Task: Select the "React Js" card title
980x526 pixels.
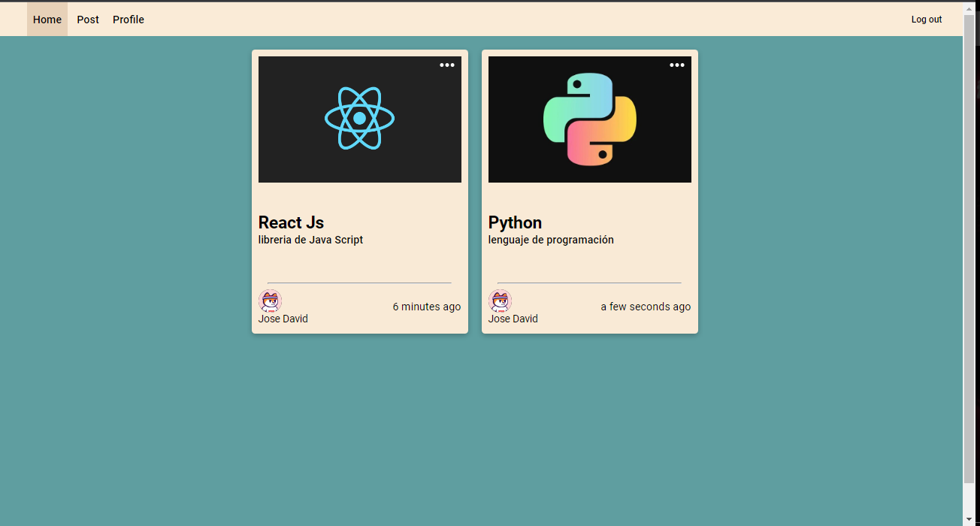Action: pos(291,222)
